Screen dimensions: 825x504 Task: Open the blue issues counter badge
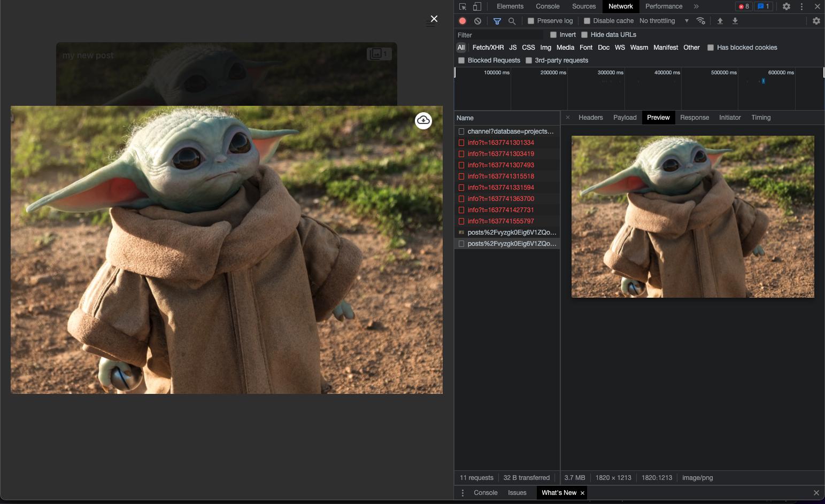(764, 6)
